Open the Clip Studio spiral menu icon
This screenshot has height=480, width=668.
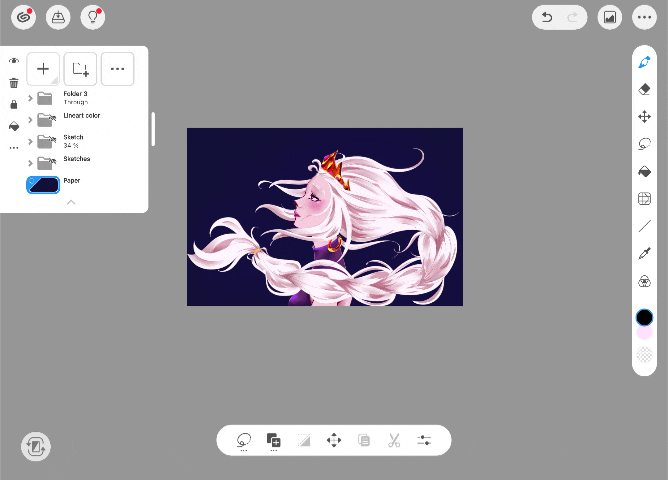(23, 17)
